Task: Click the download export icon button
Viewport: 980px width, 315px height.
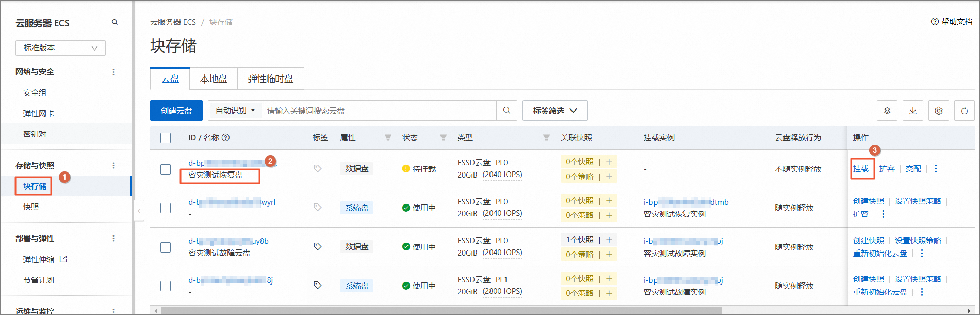Action: pos(913,111)
